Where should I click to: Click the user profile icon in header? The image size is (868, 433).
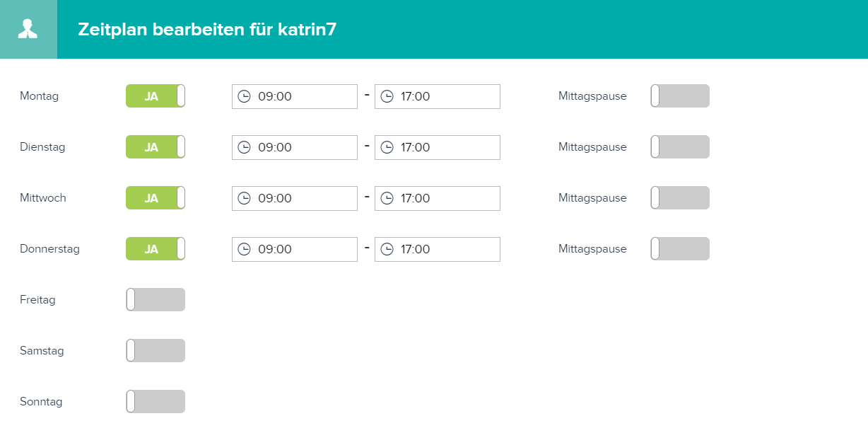pyautogui.click(x=28, y=29)
